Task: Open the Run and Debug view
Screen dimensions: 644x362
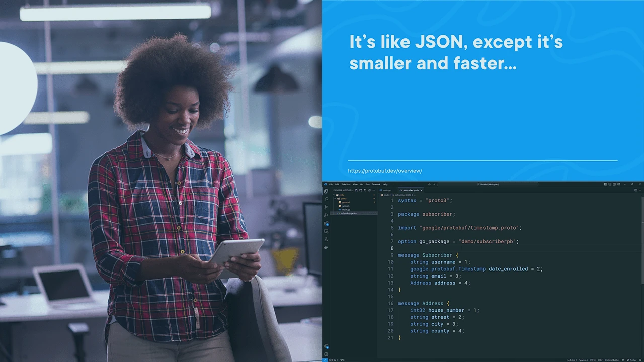Action: point(326,215)
